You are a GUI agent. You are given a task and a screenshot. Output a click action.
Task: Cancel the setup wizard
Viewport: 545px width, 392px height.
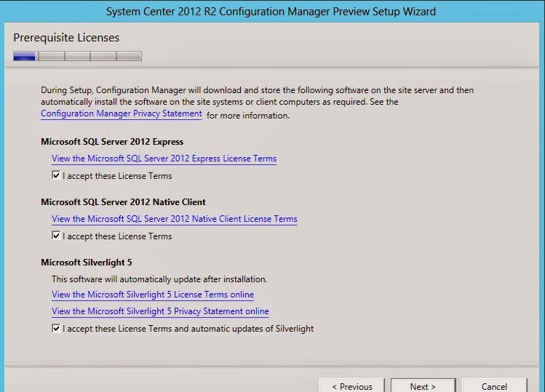tap(494, 386)
